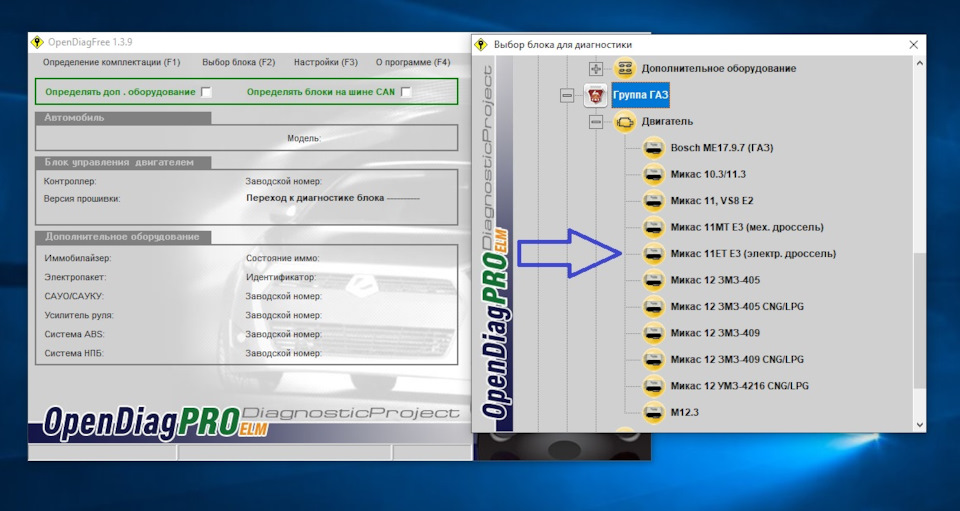Click the Система НПБ: label

[74, 353]
